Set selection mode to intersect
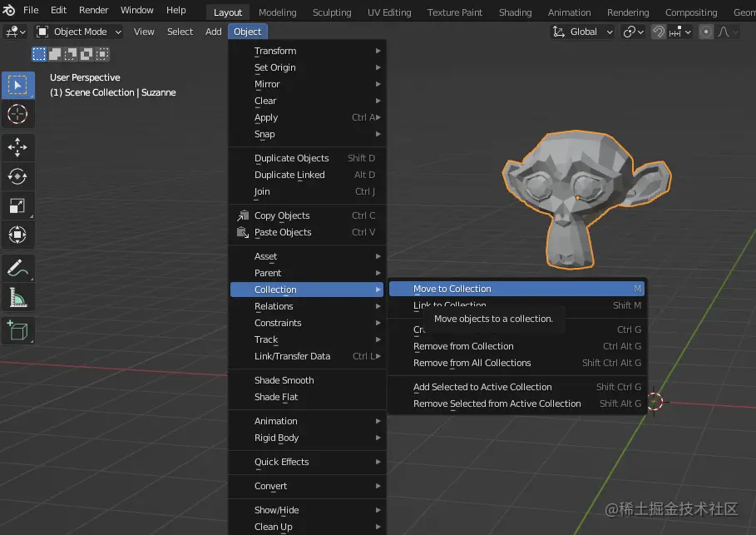 coord(102,54)
